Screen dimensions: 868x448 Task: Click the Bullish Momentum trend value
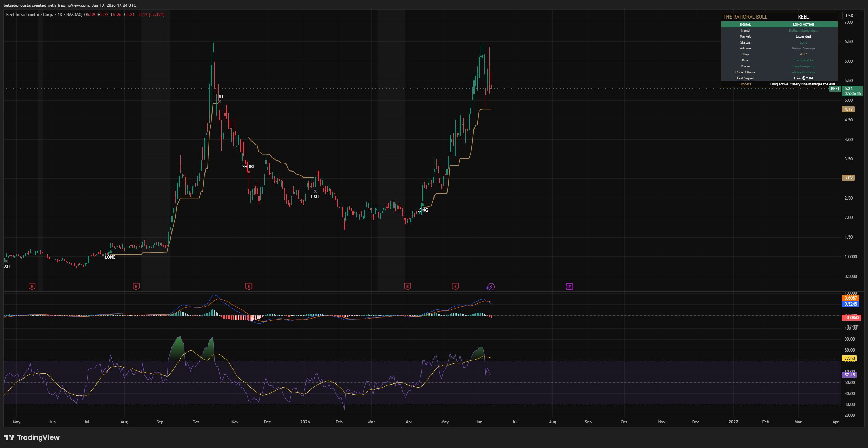803,31
